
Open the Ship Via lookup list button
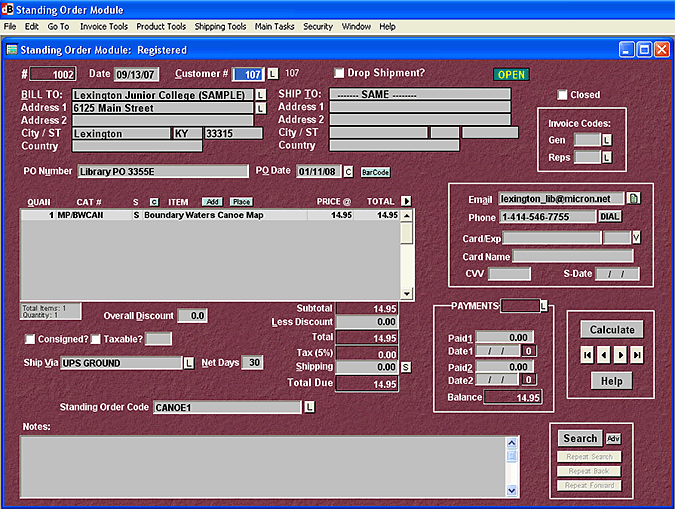[188, 363]
